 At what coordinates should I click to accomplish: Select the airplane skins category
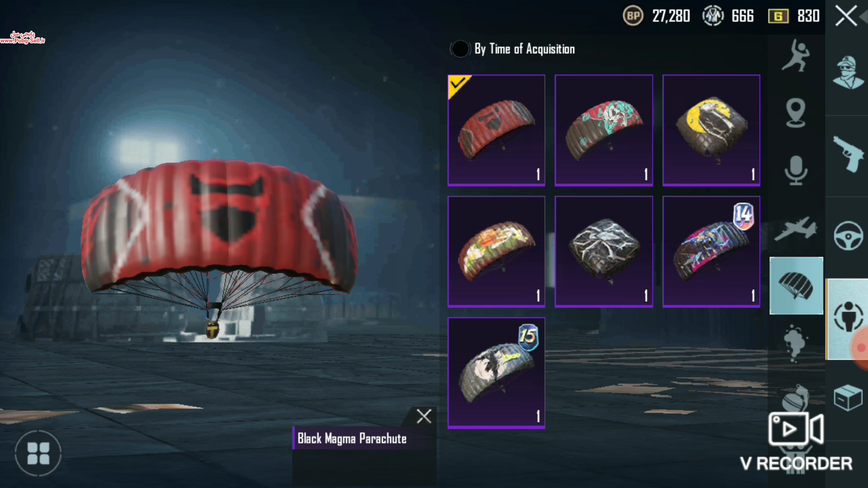tap(796, 229)
